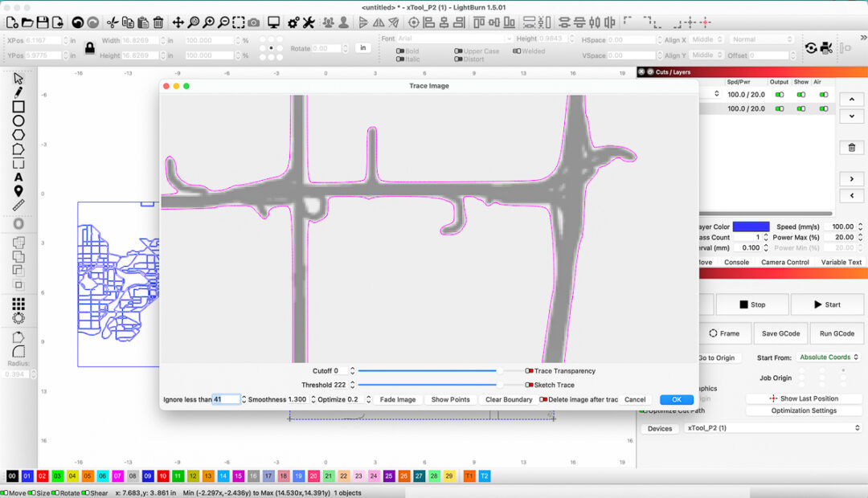The height and width of the screenshot is (498, 868).
Task: Pick the Position Laser marker tool
Action: tap(18, 191)
